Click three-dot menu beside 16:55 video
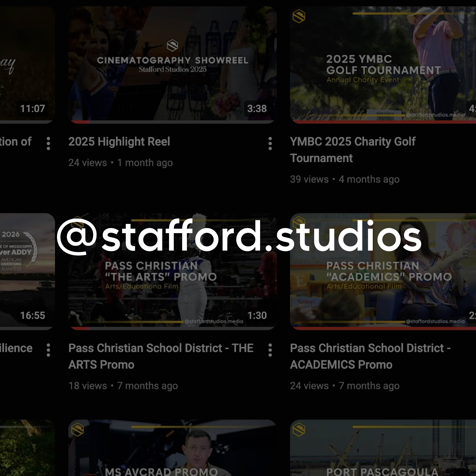This screenshot has height=476, width=476. (48, 350)
